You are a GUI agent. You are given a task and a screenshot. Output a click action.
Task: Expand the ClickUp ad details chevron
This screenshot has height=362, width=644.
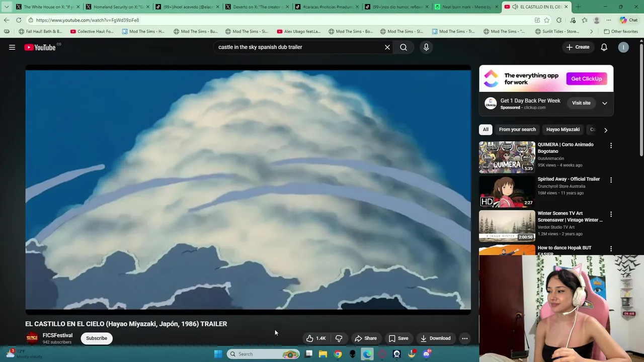tap(605, 103)
